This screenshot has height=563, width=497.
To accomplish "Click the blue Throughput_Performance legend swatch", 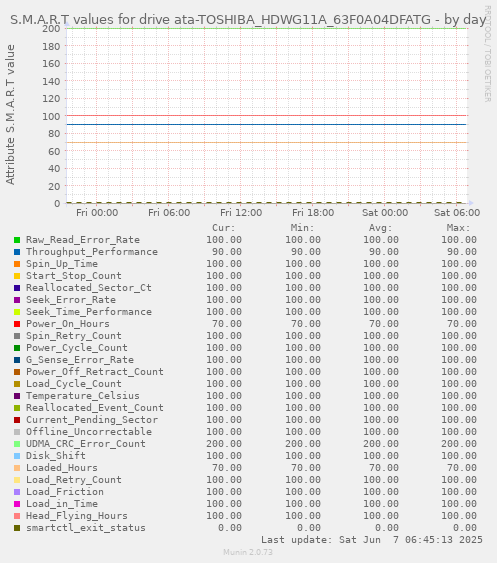I will coord(17,252).
